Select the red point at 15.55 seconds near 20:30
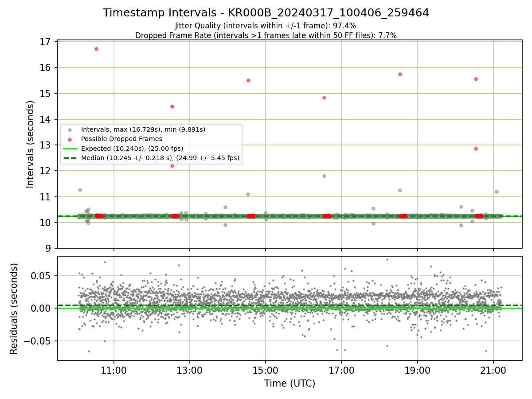 coord(476,79)
